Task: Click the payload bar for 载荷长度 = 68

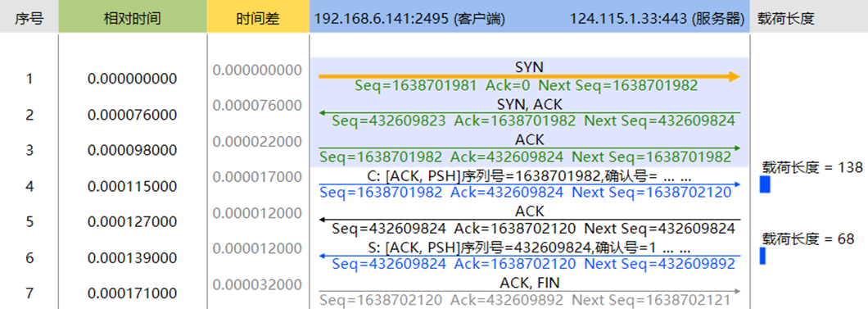Action: [x=762, y=256]
